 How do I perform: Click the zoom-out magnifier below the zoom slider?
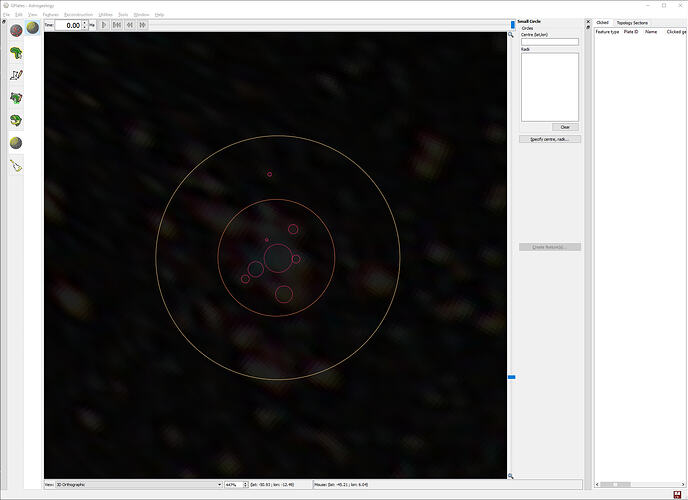[x=511, y=476]
